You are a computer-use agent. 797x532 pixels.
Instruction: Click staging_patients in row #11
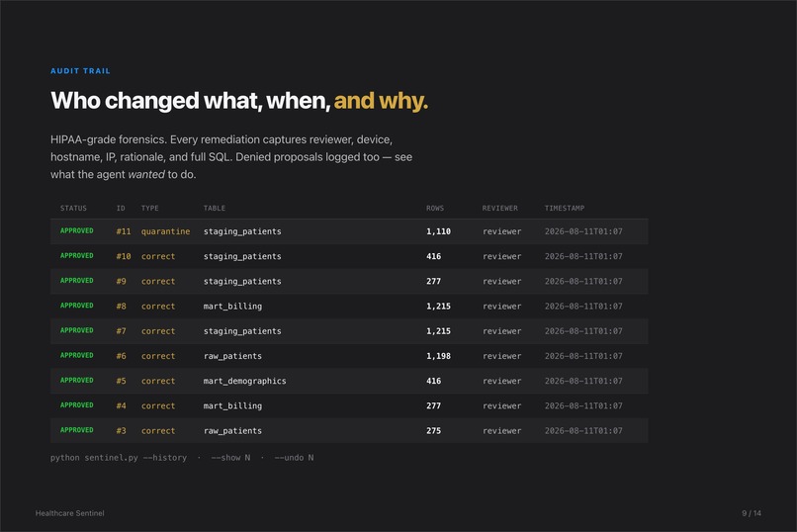[242, 231]
